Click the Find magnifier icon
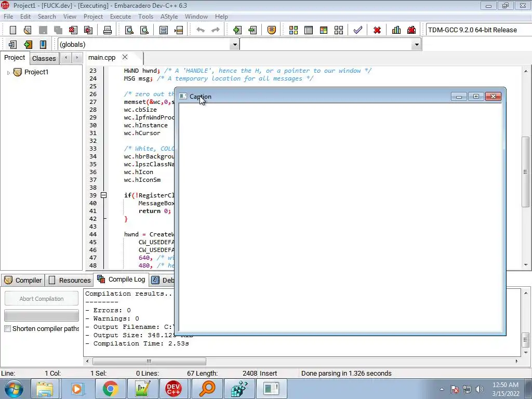The height and width of the screenshot is (399, 532). click(x=129, y=30)
